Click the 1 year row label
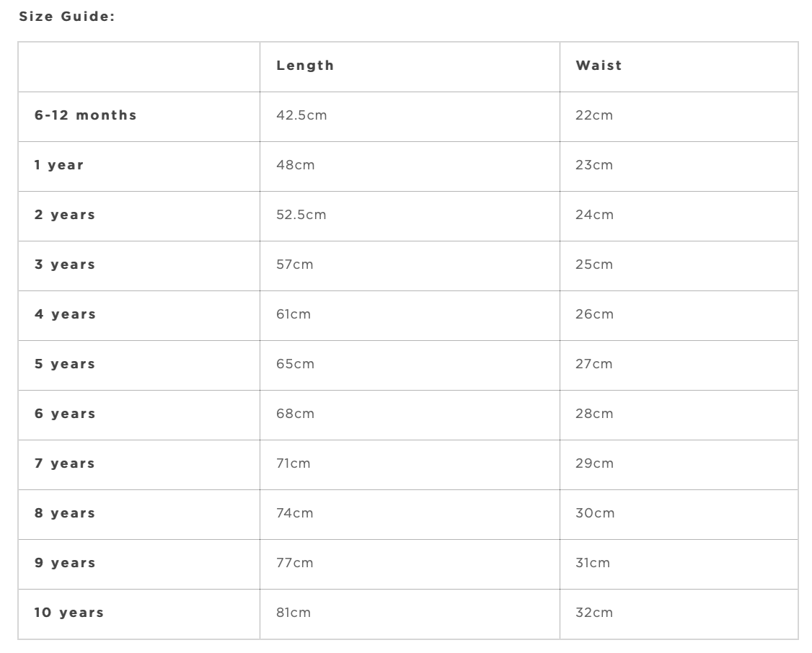Screen dimensions: 812x653 coord(59,165)
